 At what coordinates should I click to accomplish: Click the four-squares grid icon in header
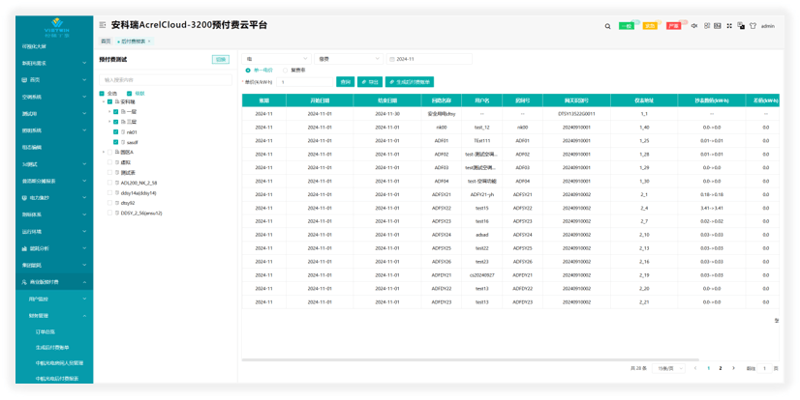(x=707, y=26)
